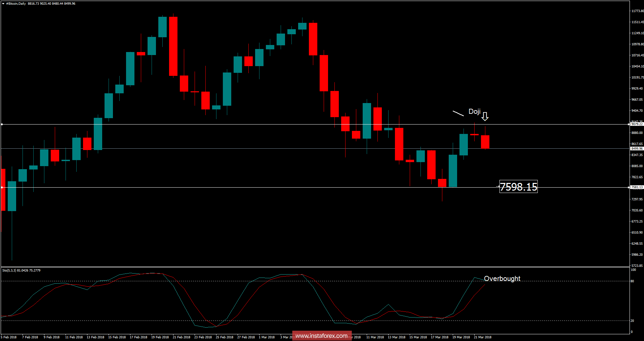Viewport: 644px width, 341px height.
Task: Select the "Overbought" text annotation
Action: [x=502, y=279]
